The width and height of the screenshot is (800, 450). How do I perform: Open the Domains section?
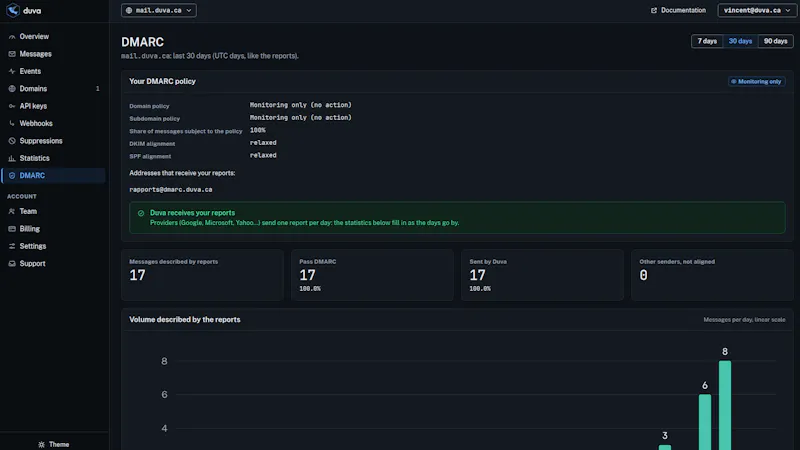(54, 89)
